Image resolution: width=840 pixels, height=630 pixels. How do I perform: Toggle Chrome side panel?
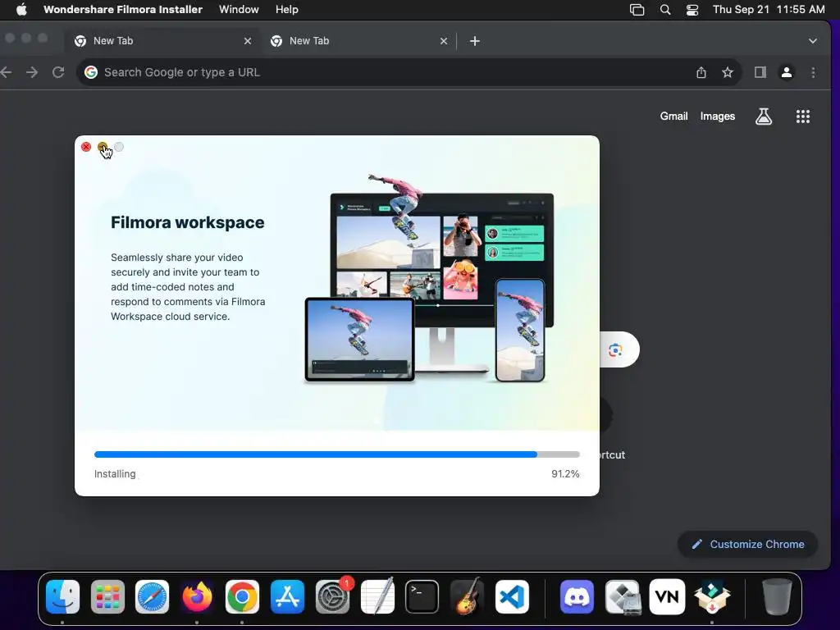pos(760,72)
